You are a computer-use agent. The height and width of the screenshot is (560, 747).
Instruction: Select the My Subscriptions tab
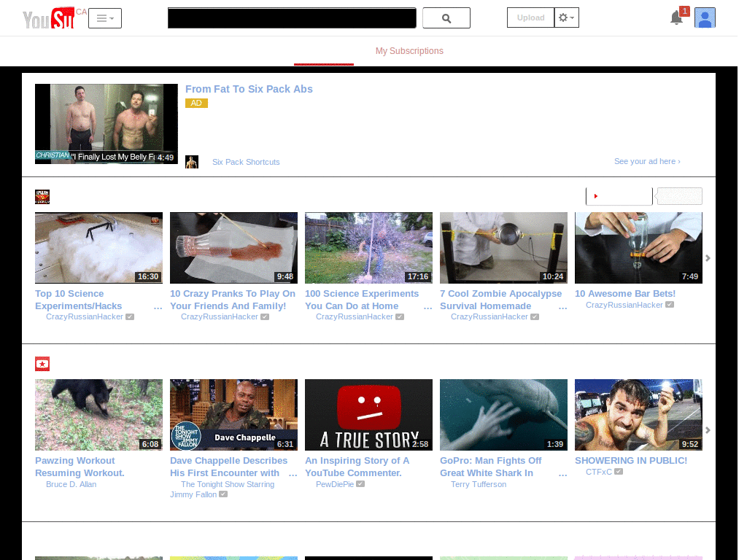[x=409, y=51]
